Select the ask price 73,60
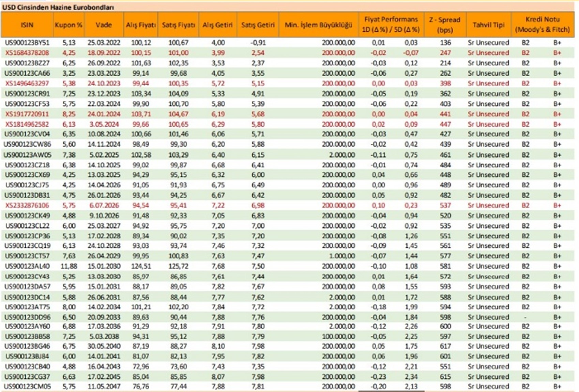Image resolution: width=579 pixels, height=392 pixels. click(x=179, y=366)
